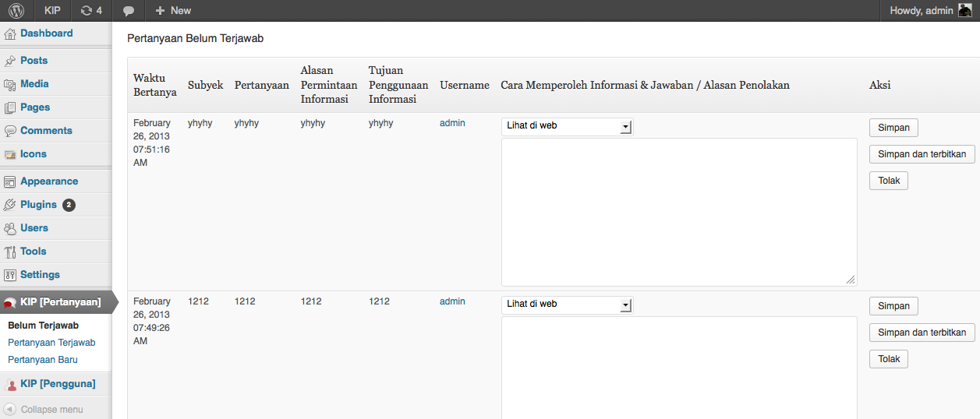
Task: Click answer textarea in yhyhy row
Action: click(x=679, y=212)
